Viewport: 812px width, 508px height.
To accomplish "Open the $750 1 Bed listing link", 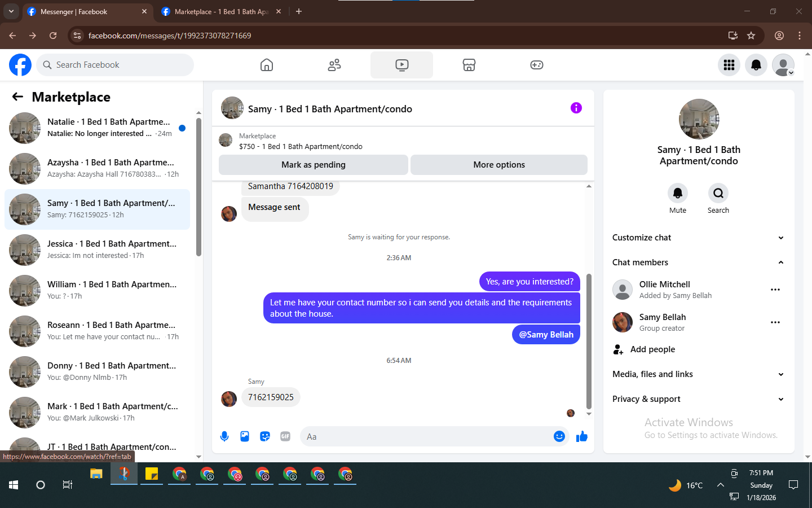I will [x=301, y=146].
